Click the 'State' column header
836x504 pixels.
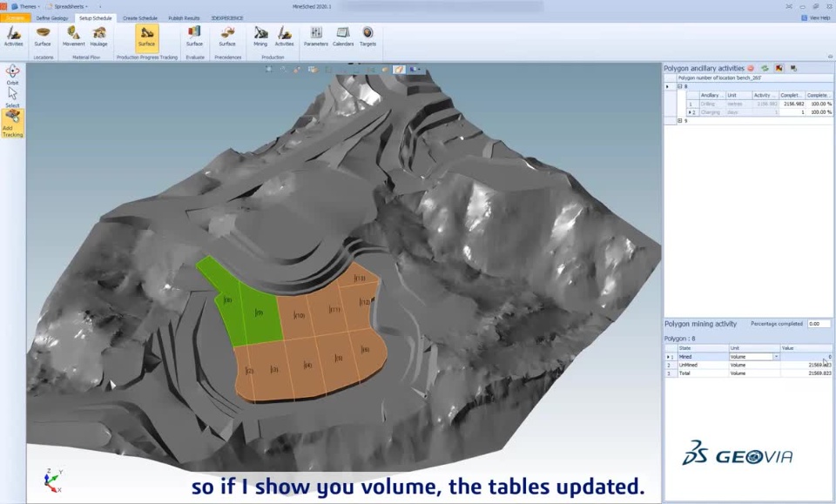[703, 348]
